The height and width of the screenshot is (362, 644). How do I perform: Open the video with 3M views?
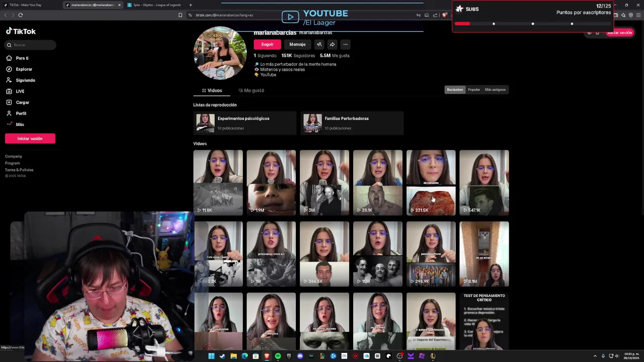[x=325, y=183]
